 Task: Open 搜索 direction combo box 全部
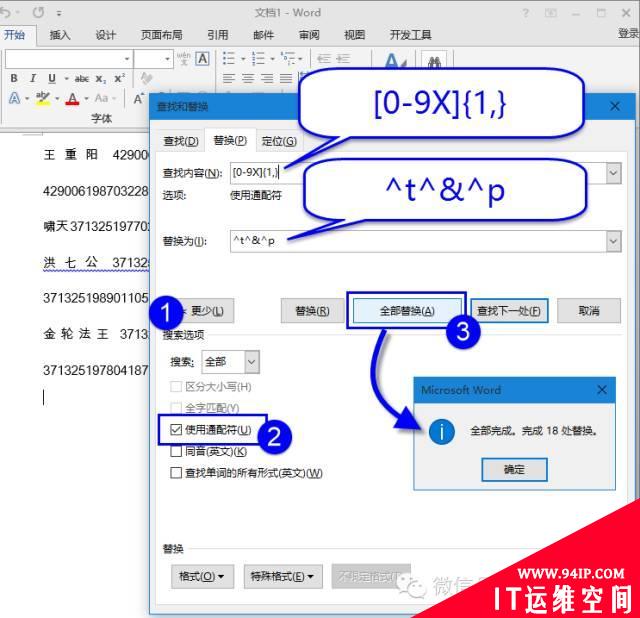pos(231,362)
